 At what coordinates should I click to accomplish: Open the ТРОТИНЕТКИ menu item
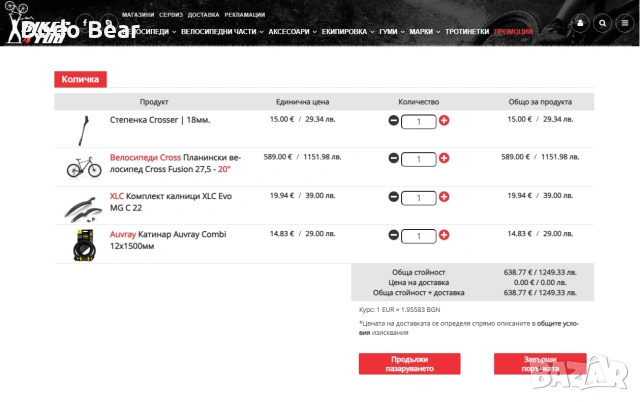click(467, 31)
